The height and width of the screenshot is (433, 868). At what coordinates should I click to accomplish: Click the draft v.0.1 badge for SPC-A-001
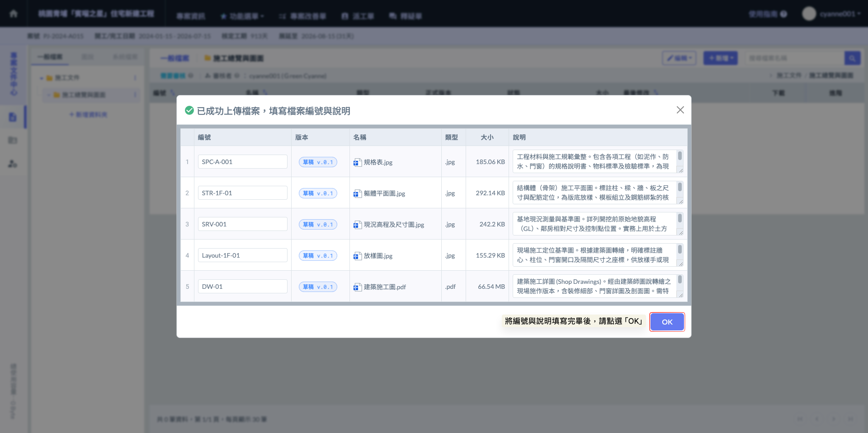pos(318,162)
